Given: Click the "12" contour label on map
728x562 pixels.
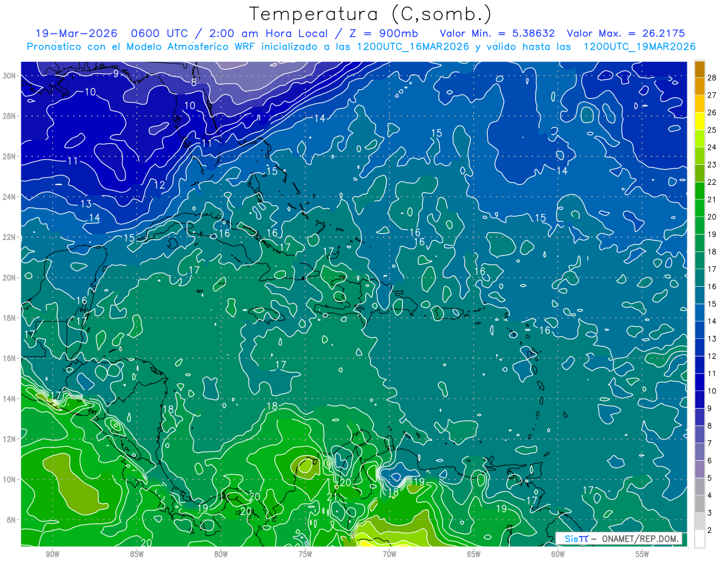Looking at the screenshot, I should coord(160,185).
